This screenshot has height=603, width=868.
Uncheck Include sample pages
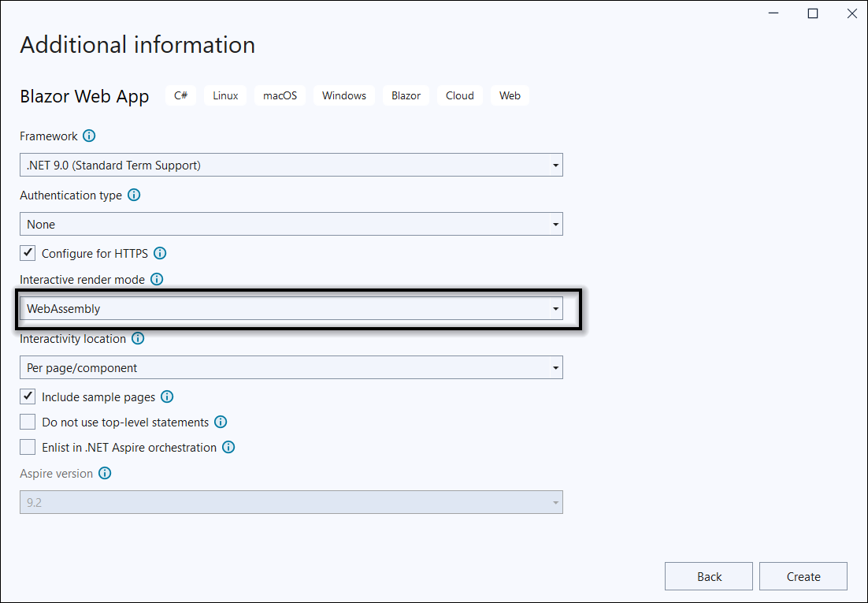(x=28, y=396)
